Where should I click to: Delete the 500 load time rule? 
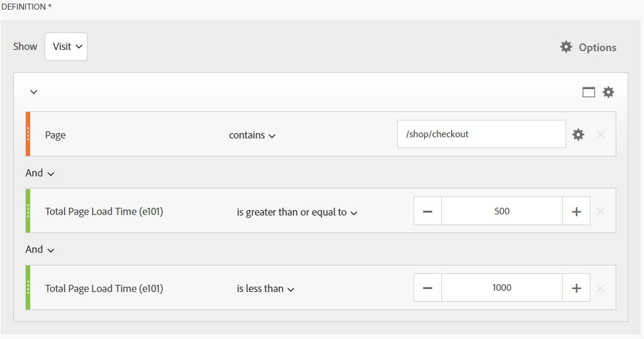(601, 211)
